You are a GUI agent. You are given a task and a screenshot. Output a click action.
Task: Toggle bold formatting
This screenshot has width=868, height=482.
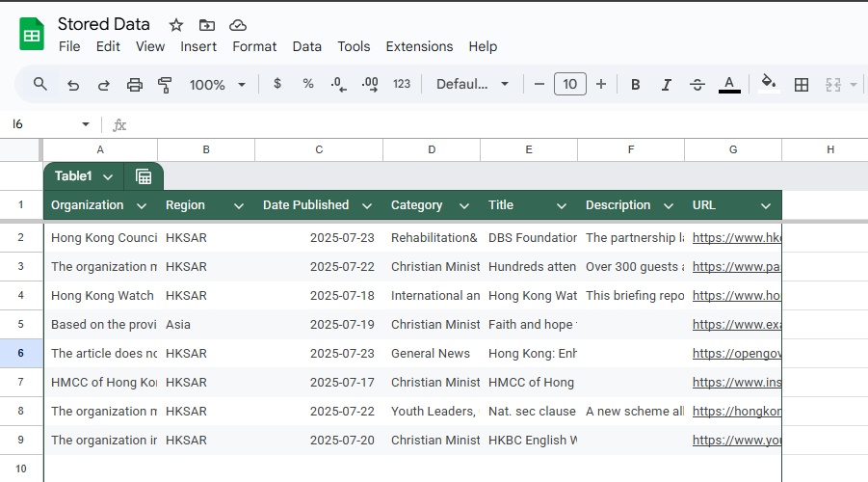coord(635,85)
